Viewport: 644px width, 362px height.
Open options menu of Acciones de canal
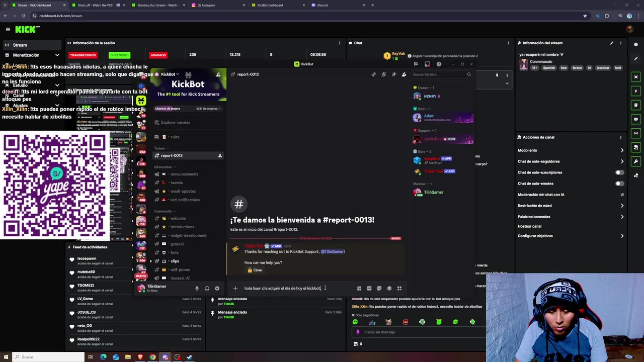click(620, 137)
